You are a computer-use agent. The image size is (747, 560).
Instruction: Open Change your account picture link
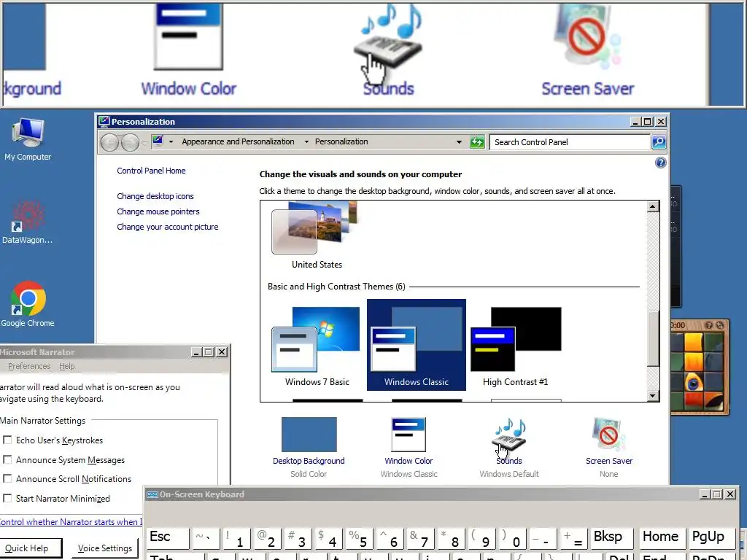168,227
